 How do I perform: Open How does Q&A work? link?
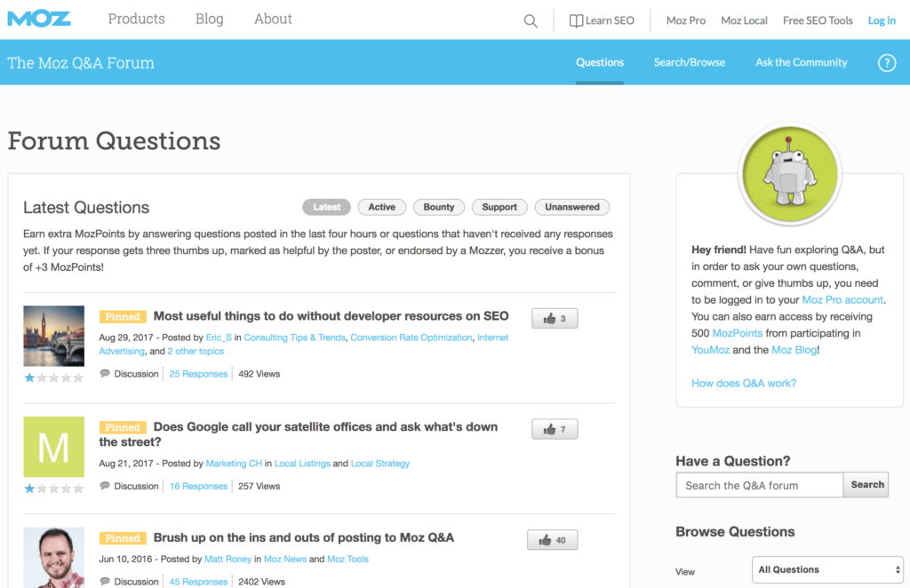coord(744,384)
